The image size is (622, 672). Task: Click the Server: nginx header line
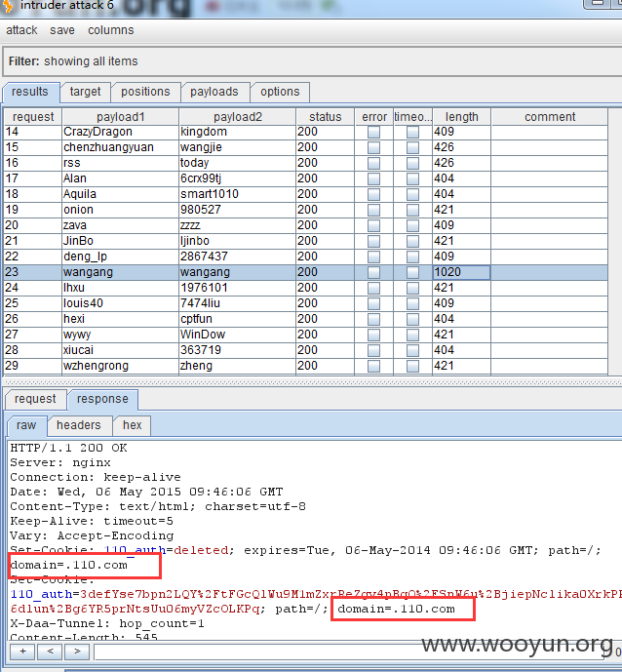60,463
